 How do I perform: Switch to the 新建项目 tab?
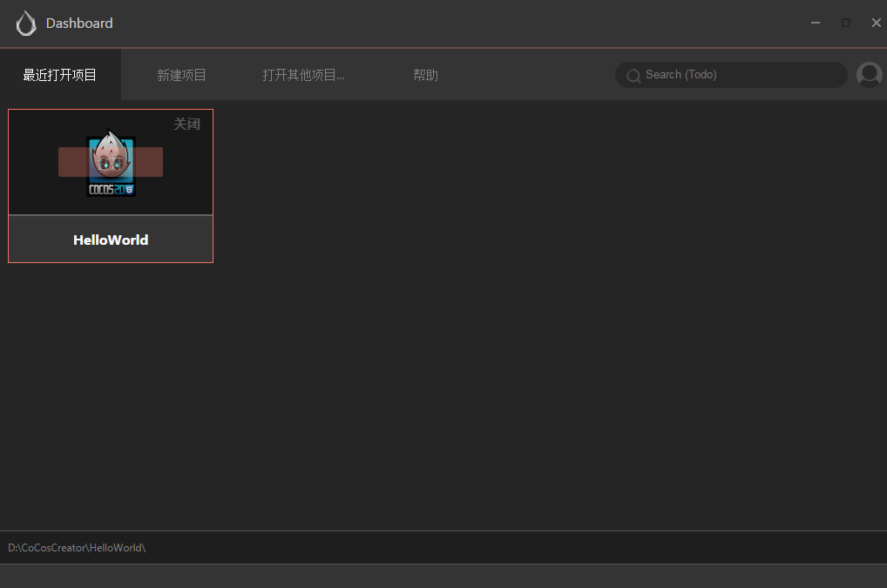[x=181, y=75]
